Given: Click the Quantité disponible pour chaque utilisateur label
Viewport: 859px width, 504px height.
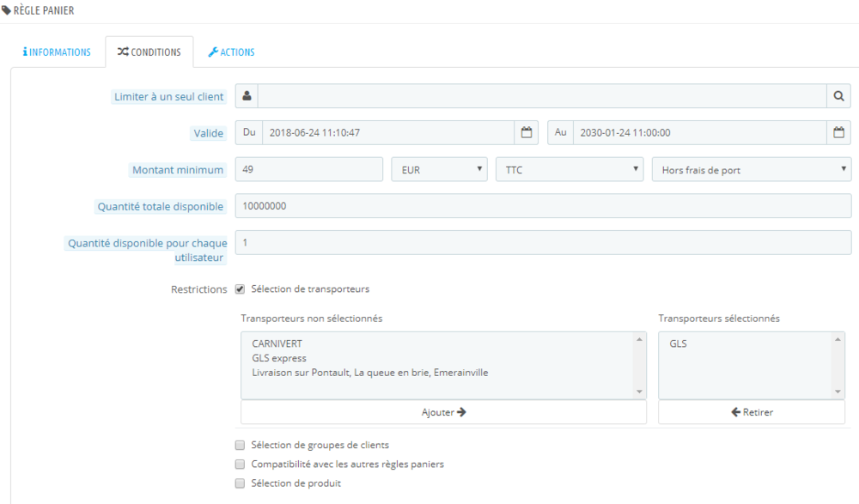Looking at the screenshot, I should [147, 250].
